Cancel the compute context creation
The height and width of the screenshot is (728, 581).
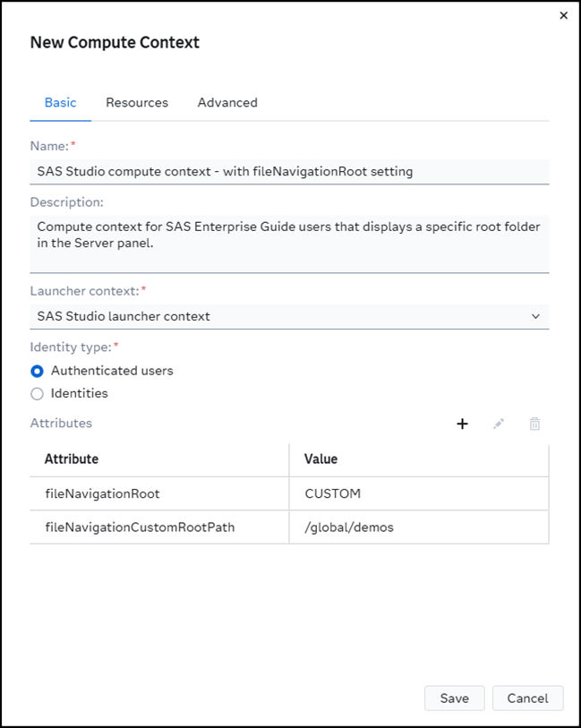click(x=527, y=698)
